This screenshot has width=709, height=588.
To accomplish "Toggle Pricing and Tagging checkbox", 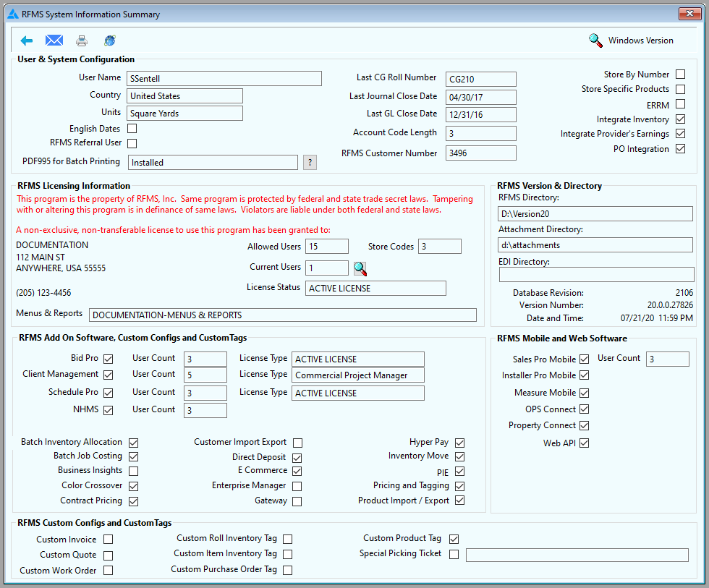I will coord(460,486).
